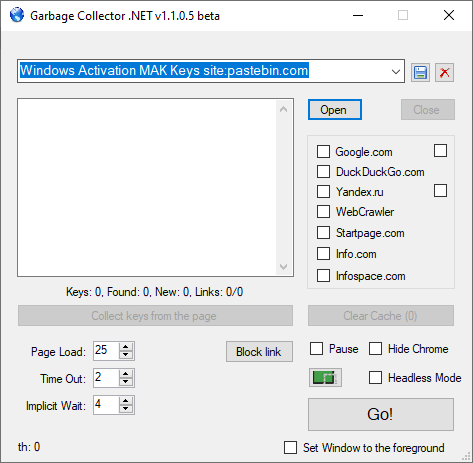This screenshot has width=473, height=463.
Task: Click the Block link button
Action: tap(259, 352)
